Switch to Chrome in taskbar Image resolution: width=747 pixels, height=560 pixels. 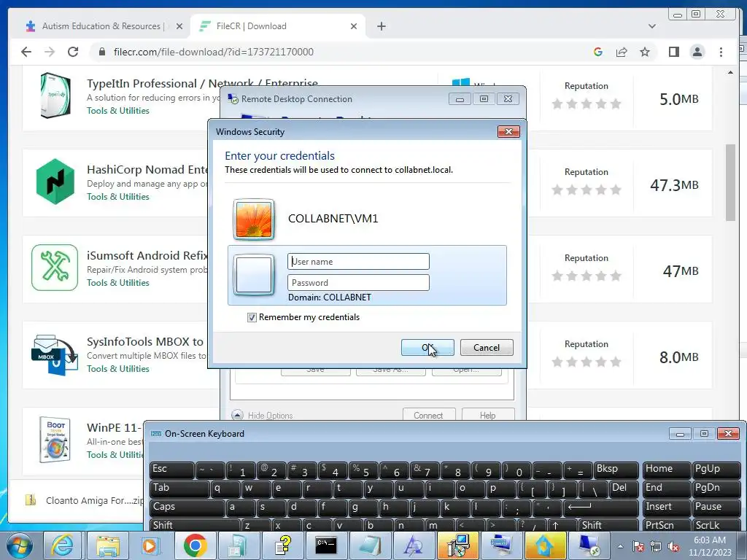(195, 545)
